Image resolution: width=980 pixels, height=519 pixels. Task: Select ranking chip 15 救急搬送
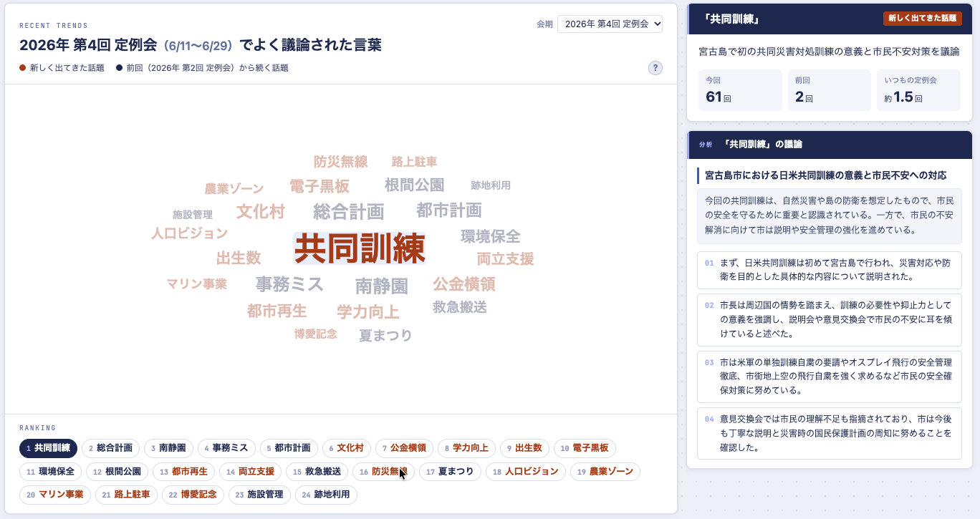click(317, 472)
